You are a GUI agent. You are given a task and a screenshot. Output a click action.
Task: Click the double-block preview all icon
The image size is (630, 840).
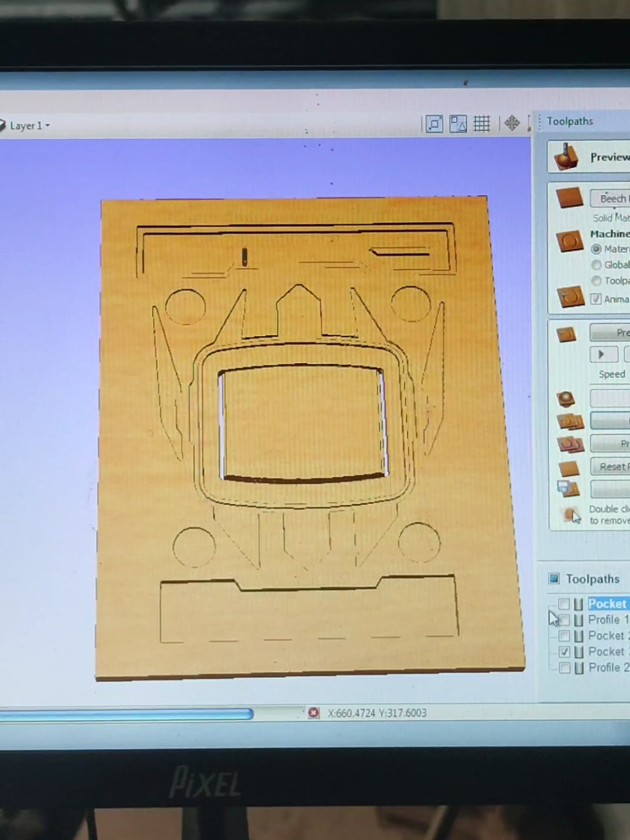[570, 422]
